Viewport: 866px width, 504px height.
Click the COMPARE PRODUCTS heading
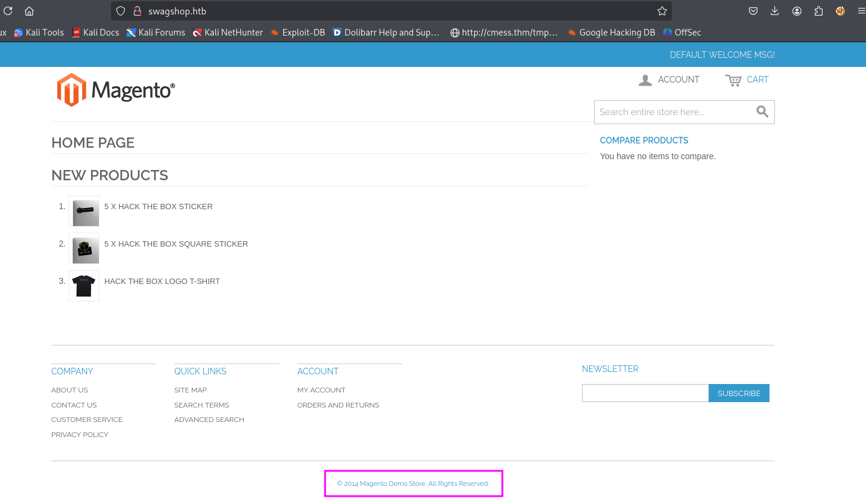[x=644, y=140]
